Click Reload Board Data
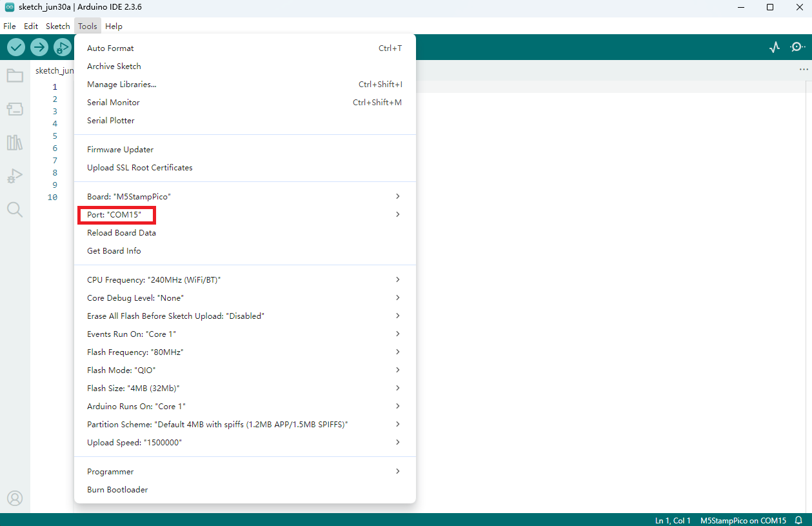 click(x=245, y=232)
